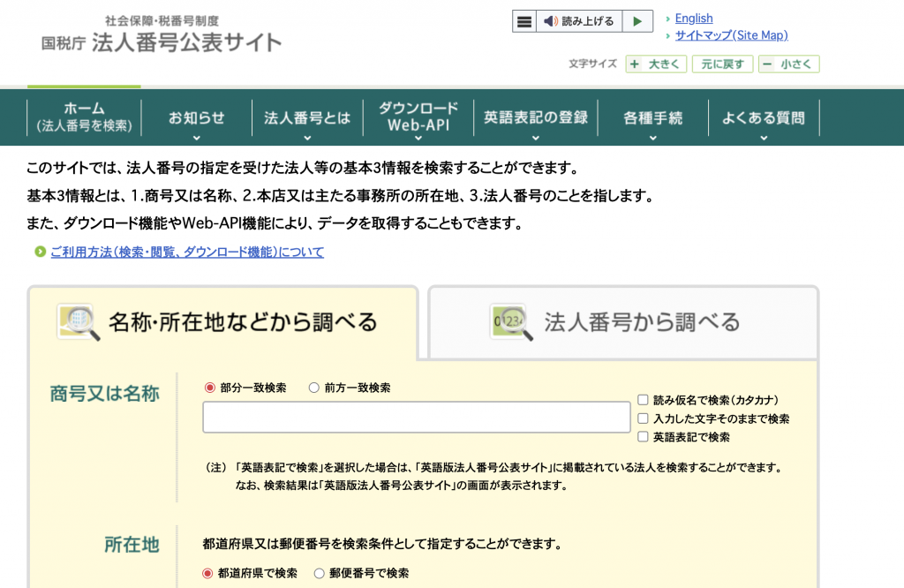The width and height of the screenshot is (904, 588).
Task: Click the hamburger menu icon beside 読み上げる
Action: pyautogui.click(x=524, y=21)
